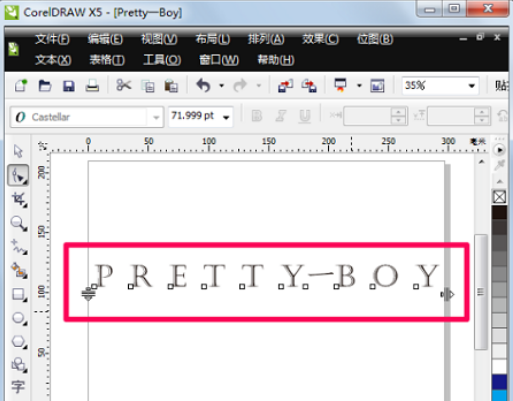Click the palette flyout play arrow

(x=499, y=150)
